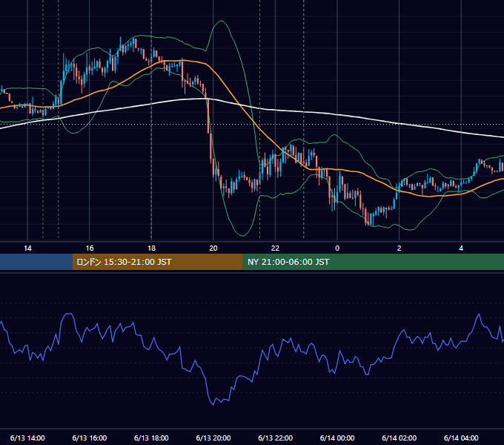Click the 6/13 18:00 date label
The width and height of the screenshot is (504, 445).
(x=151, y=438)
